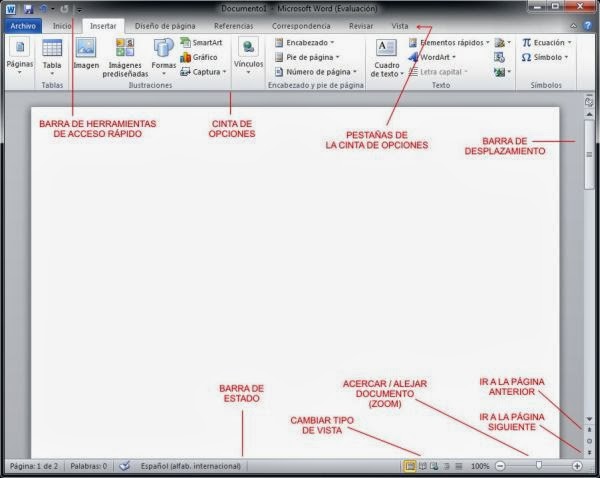
Task: Open the Páginas dropdown
Action: pyautogui.click(x=20, y=57)
